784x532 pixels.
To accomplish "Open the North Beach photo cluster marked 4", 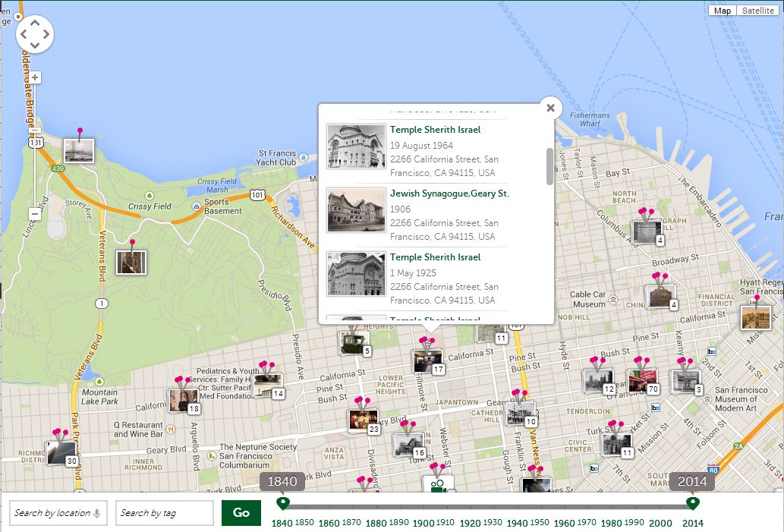I will [x=647, y=232].
